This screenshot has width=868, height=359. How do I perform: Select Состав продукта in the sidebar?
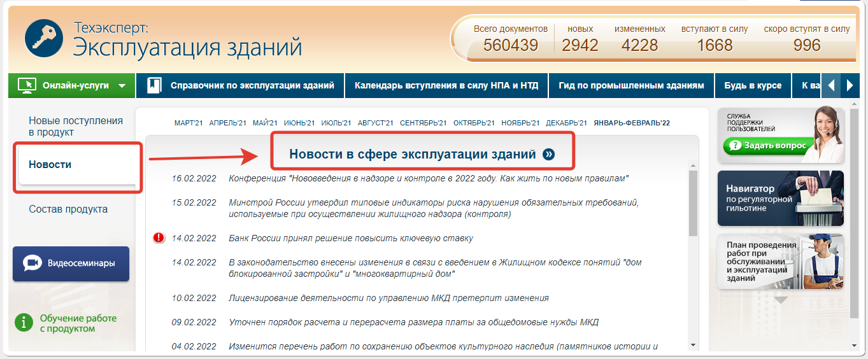[x=68, y=209]
